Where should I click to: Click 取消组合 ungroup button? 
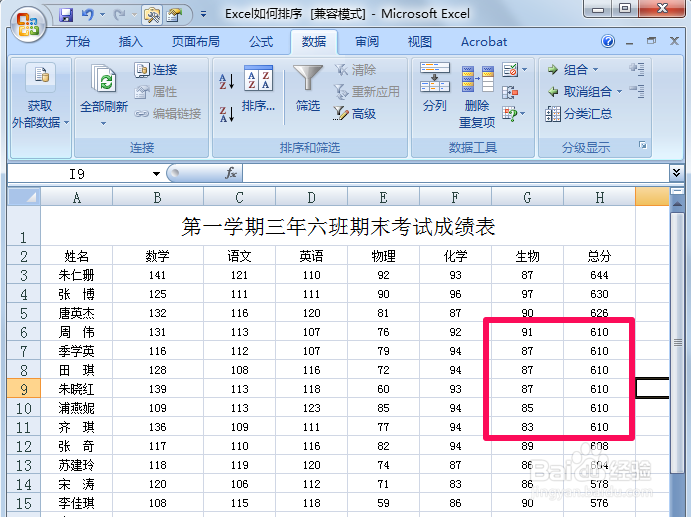coord(580,92)
